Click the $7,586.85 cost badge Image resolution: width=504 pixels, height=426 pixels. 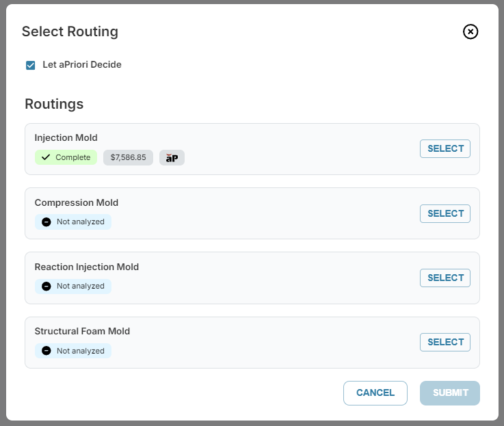pyautogui.click(x=128, y=157)
